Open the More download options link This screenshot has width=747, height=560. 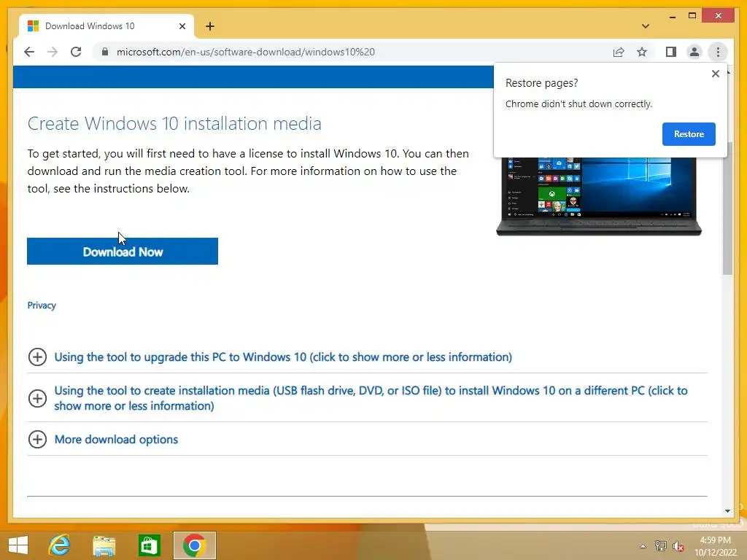(116, 440)
